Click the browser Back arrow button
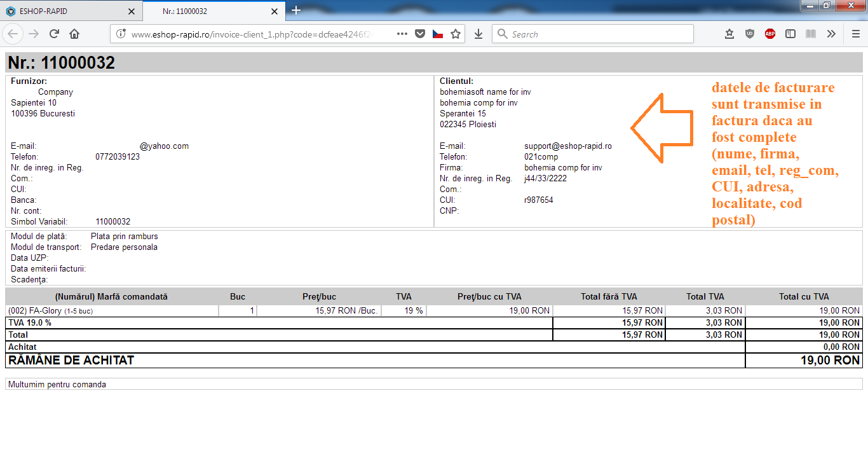The image size is (868, 463). click(13, 34)
